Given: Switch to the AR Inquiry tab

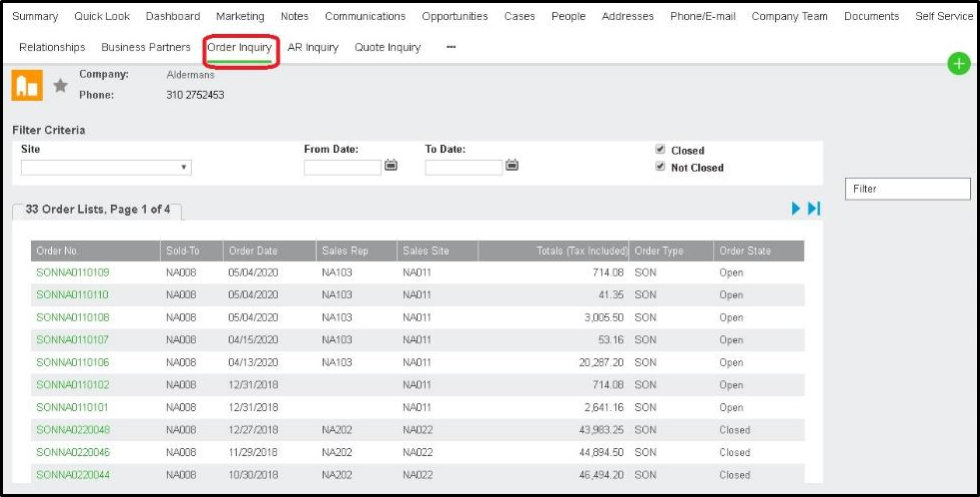Looking at the screenshot, I should (x=313, y=47).
